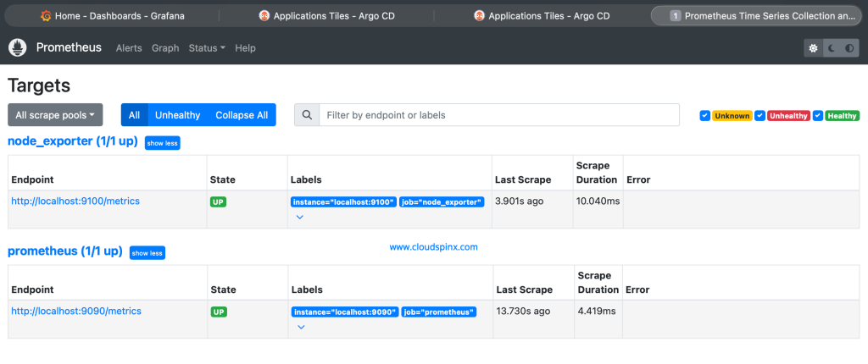Click the green UP badge for node_exporter
The height and width of the screenshot is (364, 868).
219,201
